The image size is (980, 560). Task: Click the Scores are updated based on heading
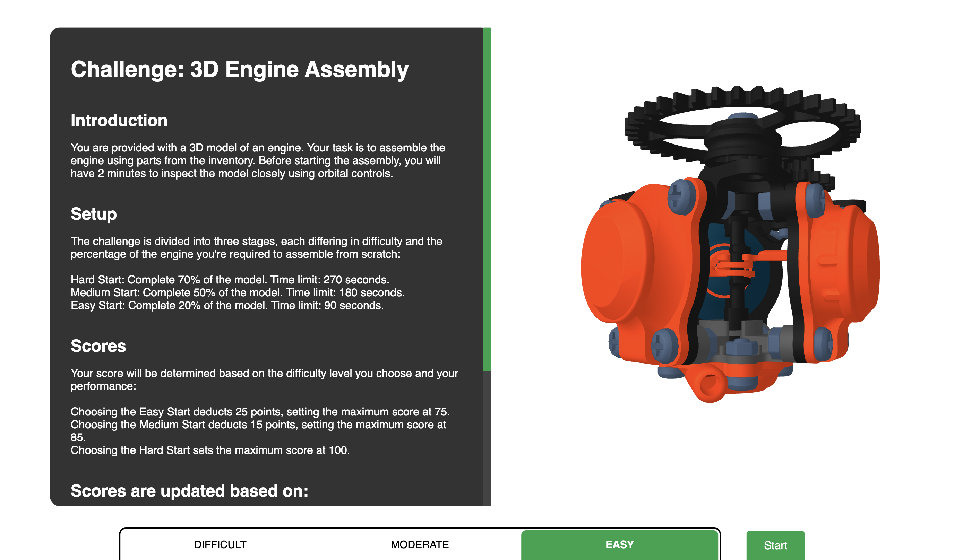tap(189, 491)
